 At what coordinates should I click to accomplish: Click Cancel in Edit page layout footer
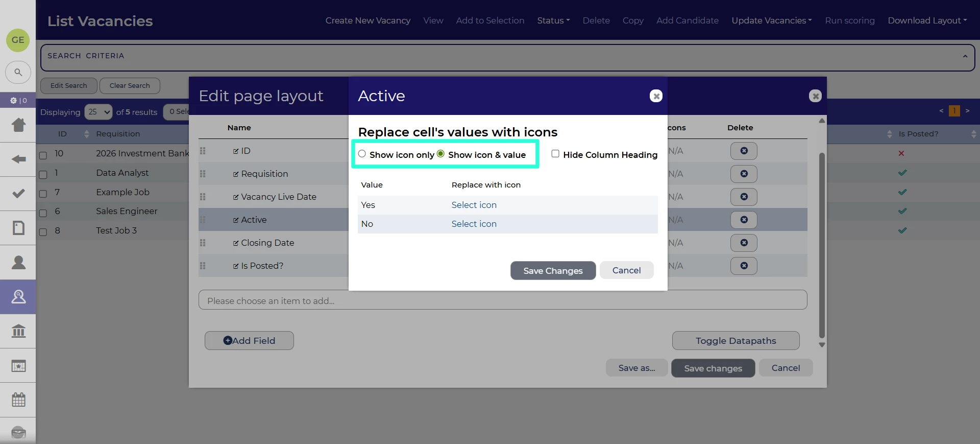pos(786,368)
